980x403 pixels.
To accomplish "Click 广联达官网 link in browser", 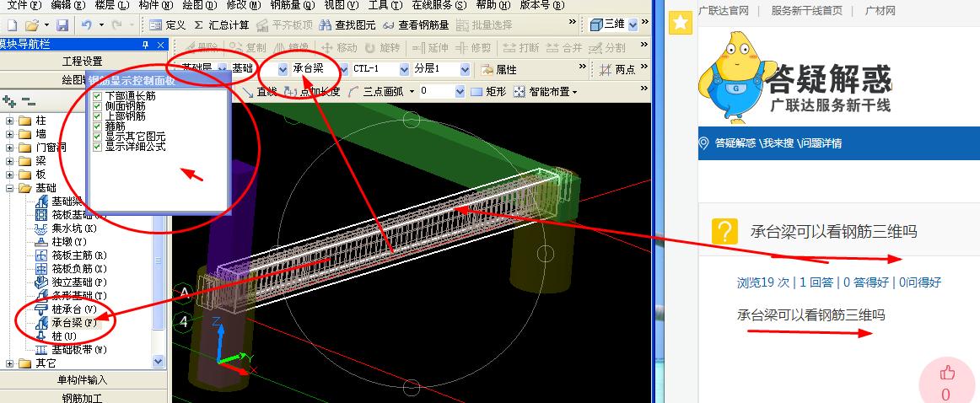I will tap(723, 11).
